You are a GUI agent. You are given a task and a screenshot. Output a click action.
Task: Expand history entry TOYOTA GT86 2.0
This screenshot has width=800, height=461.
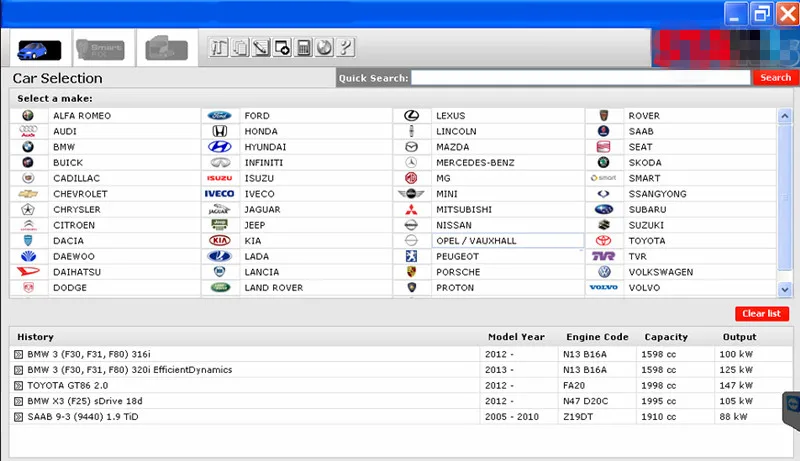point(18,386)
